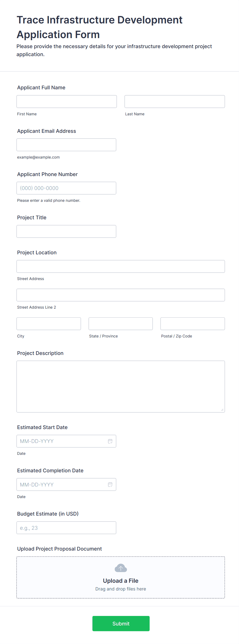Click the Street Address Line 2 field

(121, 295)
